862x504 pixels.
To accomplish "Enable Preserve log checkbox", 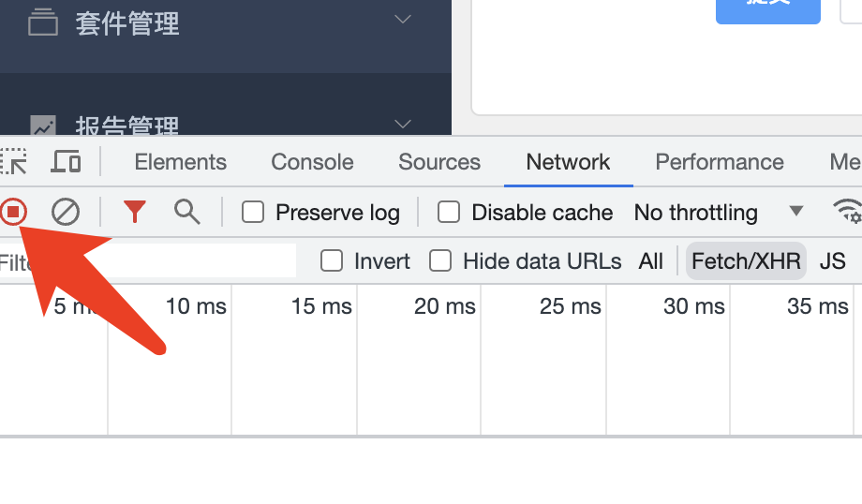I will [x=253, y=212].
